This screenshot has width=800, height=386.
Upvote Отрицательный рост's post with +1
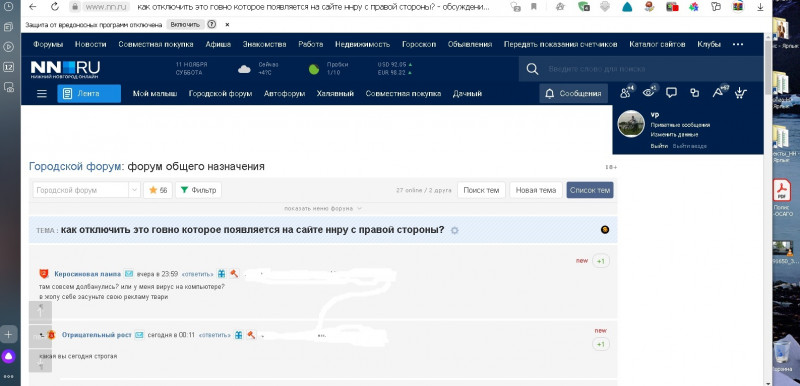601,344
